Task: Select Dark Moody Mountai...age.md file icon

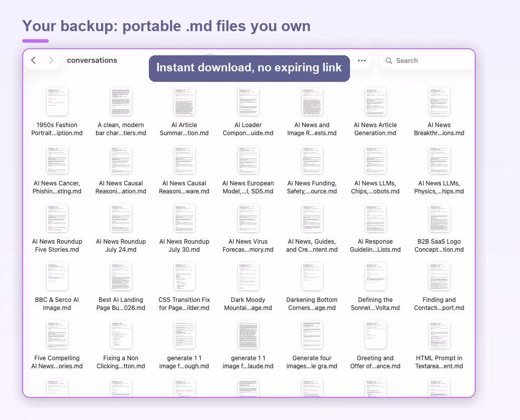Action: (248, 277)
